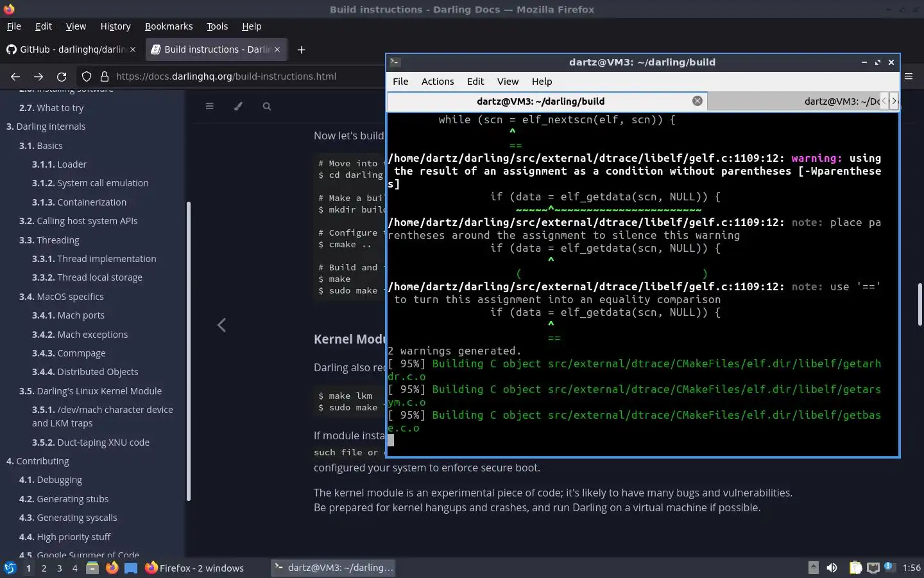Open Firefox File menu
This screenshot has width=924, height=578.
[13, 26]
